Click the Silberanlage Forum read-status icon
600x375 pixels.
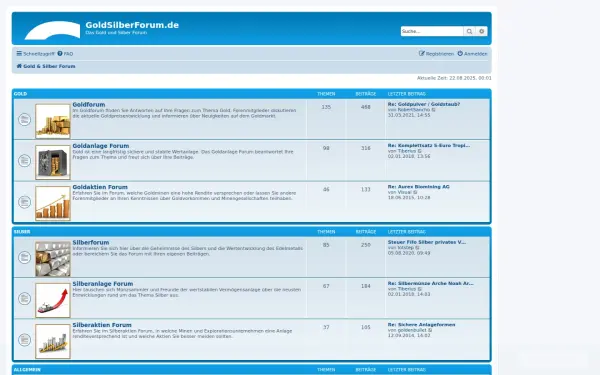pyautogui.click(x=24, y=298)
